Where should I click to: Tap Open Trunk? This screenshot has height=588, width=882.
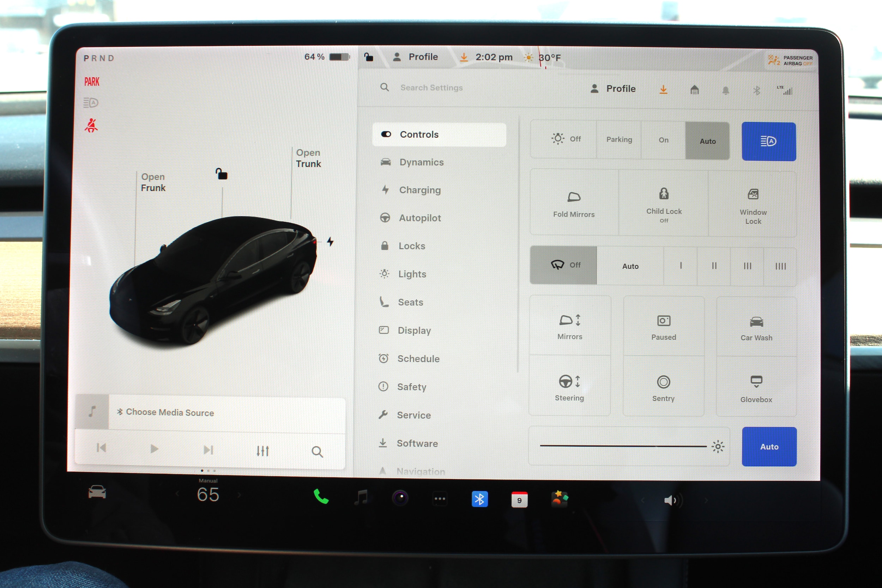click(x=308, y=158)
